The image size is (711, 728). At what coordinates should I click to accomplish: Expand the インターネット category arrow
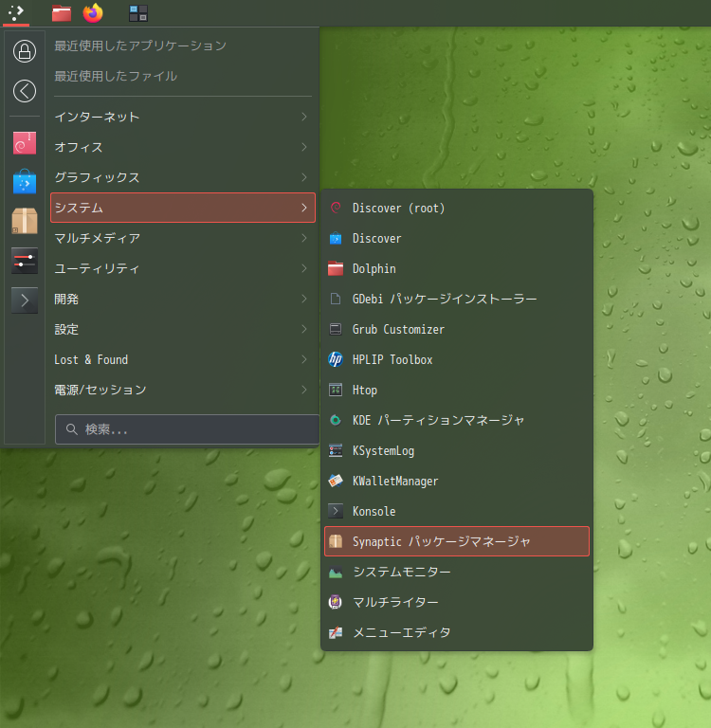304,117
